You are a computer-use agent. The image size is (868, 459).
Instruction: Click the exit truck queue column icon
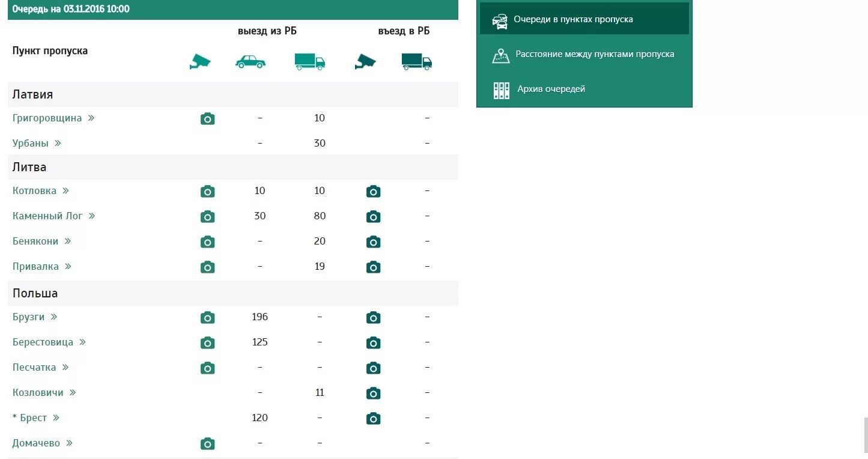310,61
